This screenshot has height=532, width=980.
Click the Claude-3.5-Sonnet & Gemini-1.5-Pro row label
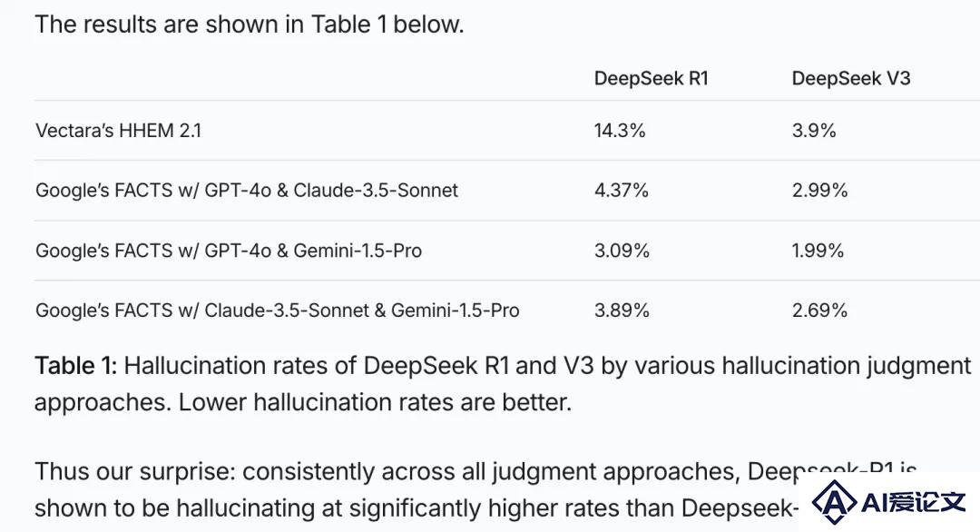coord(277,310)
